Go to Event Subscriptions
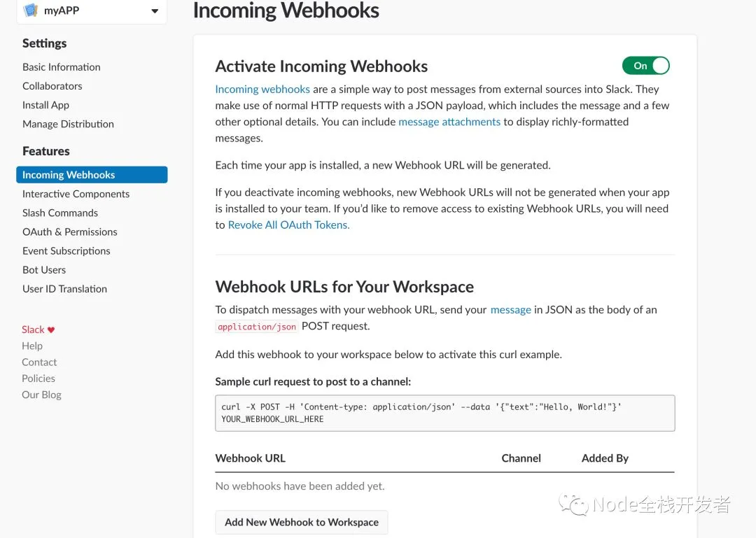The image size is (756, 538). [66, 250]
